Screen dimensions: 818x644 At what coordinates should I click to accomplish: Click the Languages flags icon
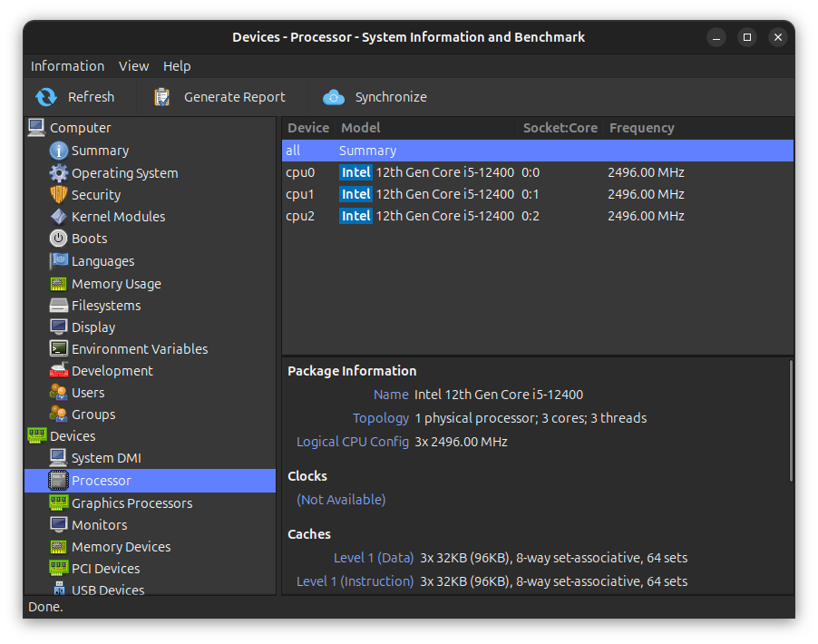coord(58,260)
